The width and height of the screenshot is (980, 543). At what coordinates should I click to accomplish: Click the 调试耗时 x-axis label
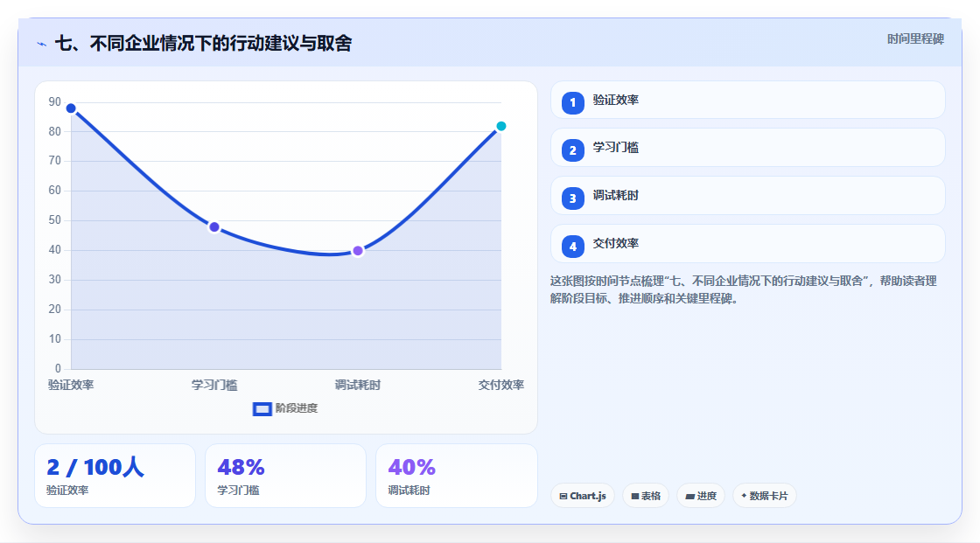pos(358,385)
